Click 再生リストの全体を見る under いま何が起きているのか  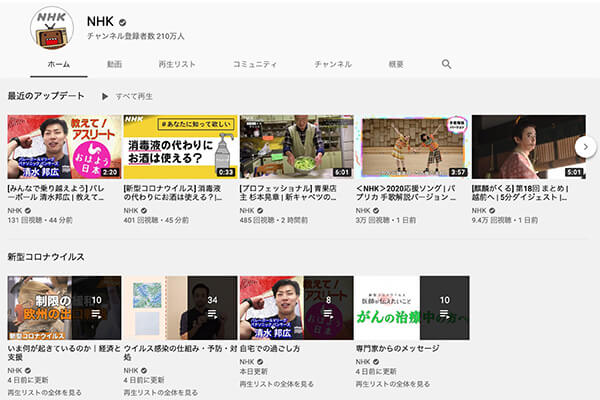(x=44, y=392)
